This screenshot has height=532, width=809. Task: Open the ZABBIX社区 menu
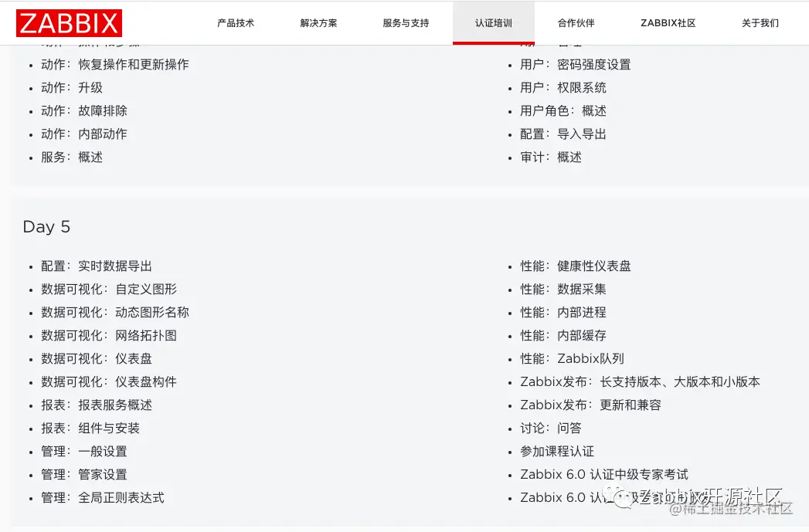668,23
